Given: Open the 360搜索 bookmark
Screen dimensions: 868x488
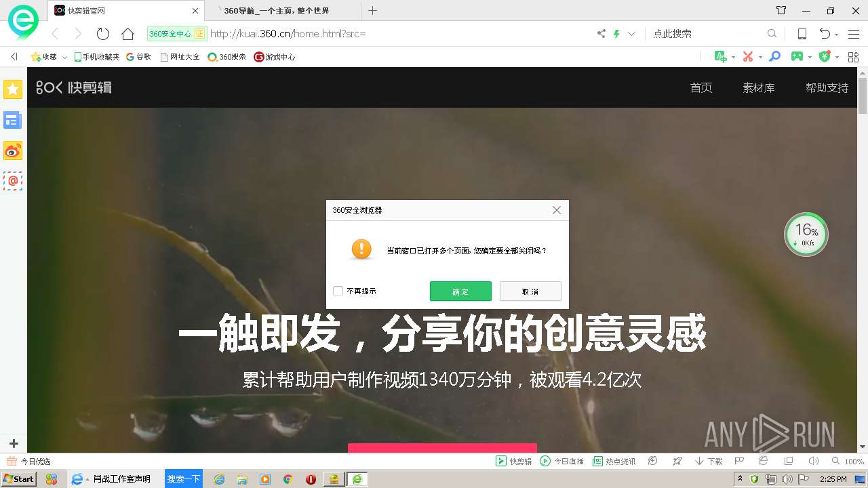Looking at the screenshot, I should [x=226, y=57].
